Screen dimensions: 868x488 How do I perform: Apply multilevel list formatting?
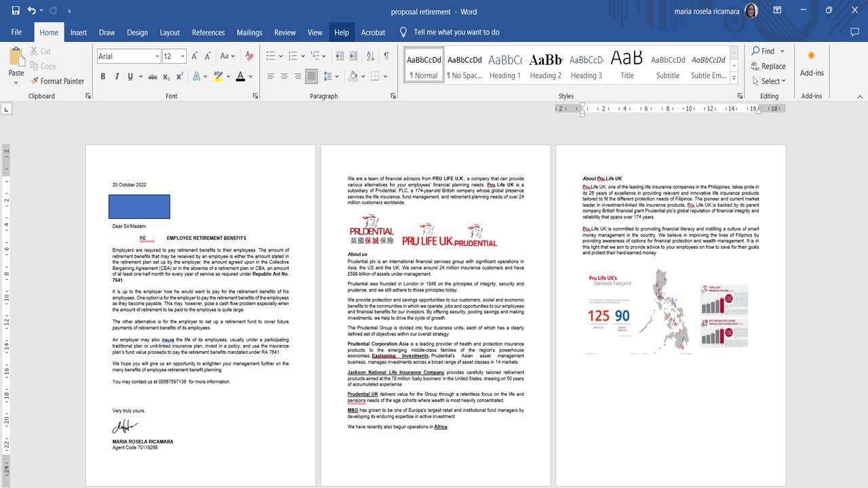pyautogui.click(x=314, y=56)
